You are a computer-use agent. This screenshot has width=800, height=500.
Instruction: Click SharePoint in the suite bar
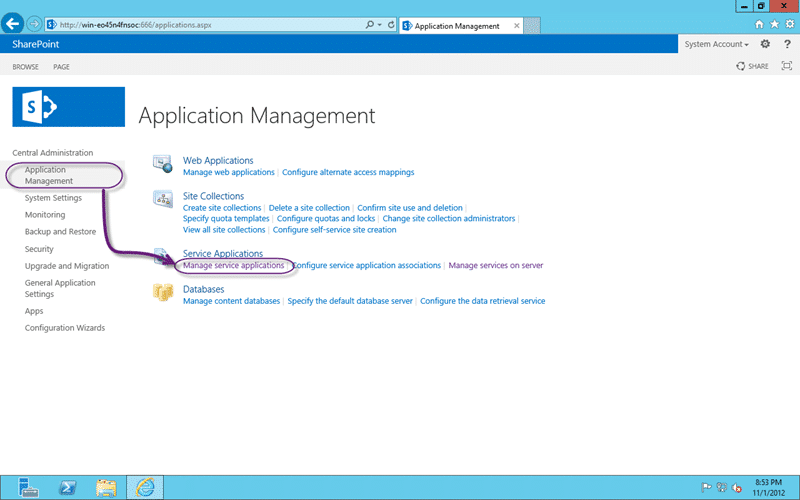point(36,44)
